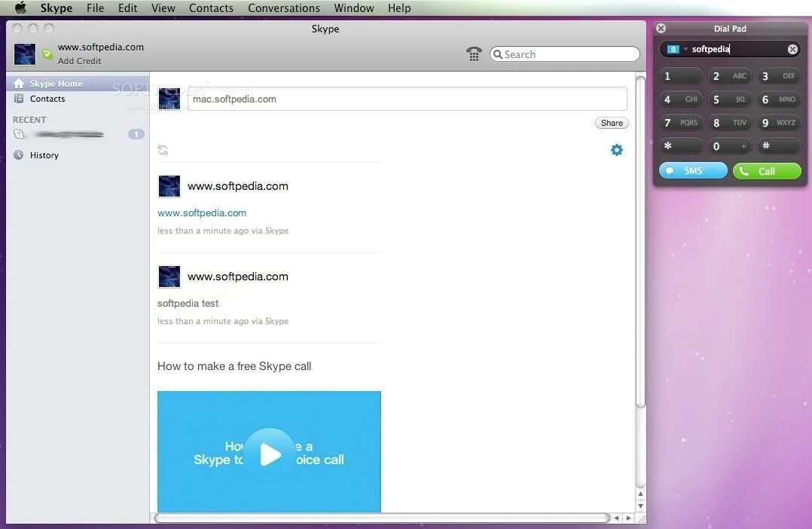The image size is (812, 529).
Task: Click the vertical scrollbar of the feed
Action: (640, 243)
